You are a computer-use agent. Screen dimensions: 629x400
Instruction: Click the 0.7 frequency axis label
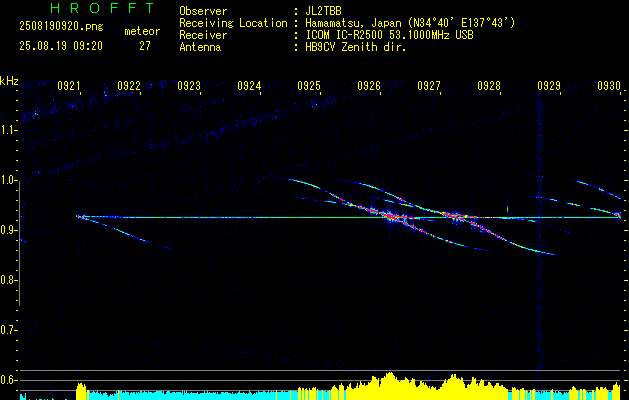8,330
